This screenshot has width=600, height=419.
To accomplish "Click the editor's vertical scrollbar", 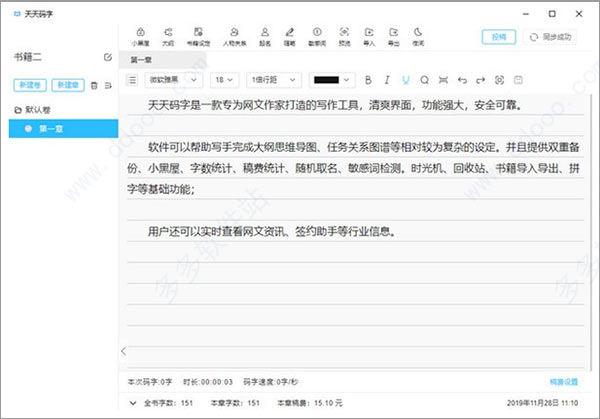I will pyautogui.click(x=589, y=233).
